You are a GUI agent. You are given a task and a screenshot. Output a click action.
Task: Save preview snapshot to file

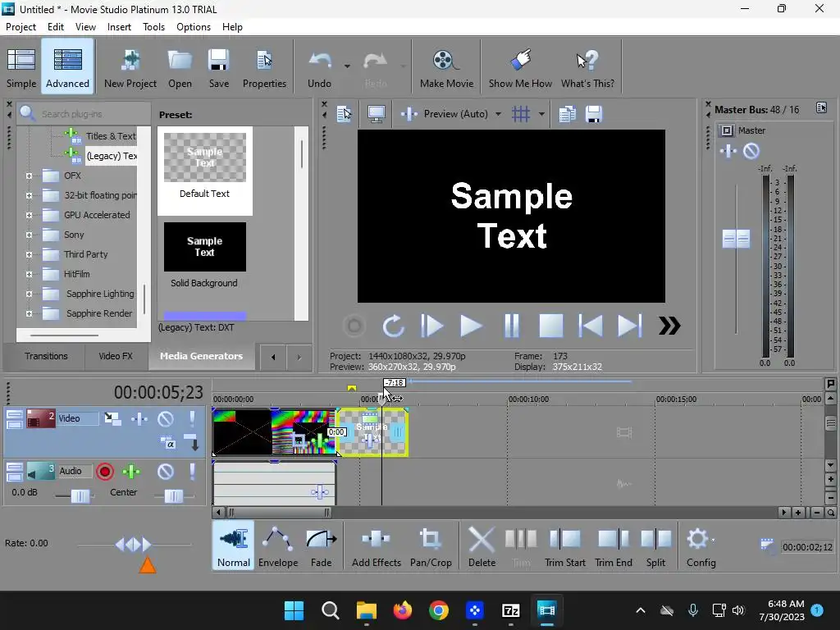[594, 113]
